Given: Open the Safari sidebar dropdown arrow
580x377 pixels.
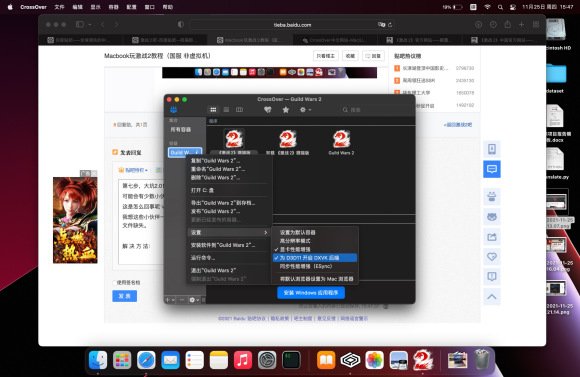Looking at the screenshot, I should [90, 25].
